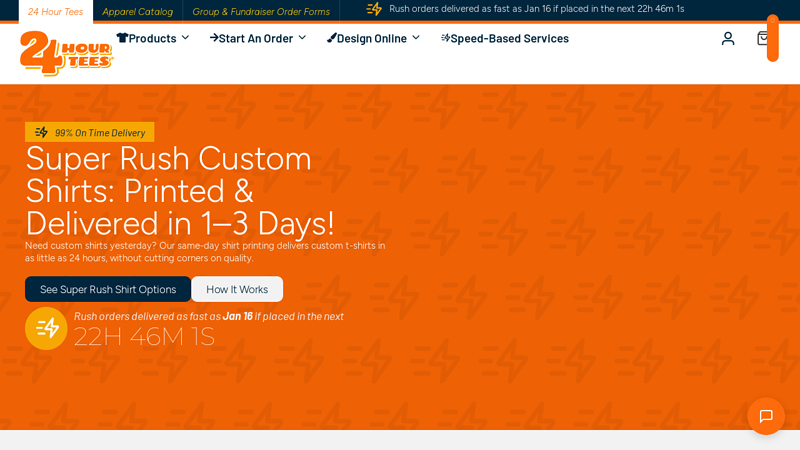Viewport: 800px width, 450px height.
Task: Open the Products menu
Action: [x=153, y=38]
